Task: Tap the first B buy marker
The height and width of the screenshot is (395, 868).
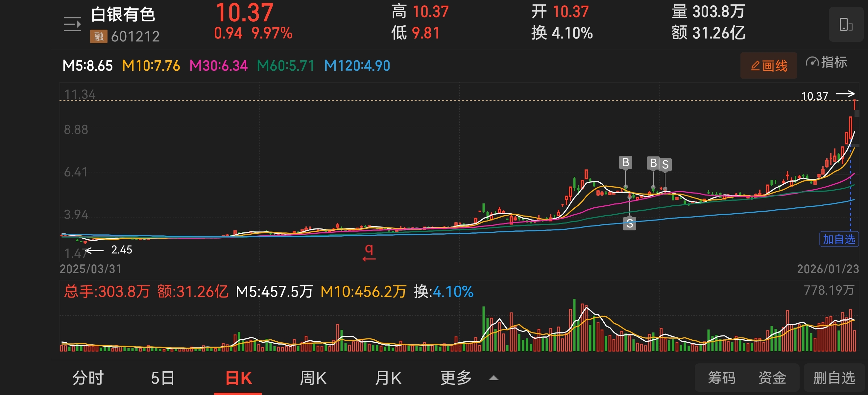Action: pyautogui.click(x=625, y=163)
